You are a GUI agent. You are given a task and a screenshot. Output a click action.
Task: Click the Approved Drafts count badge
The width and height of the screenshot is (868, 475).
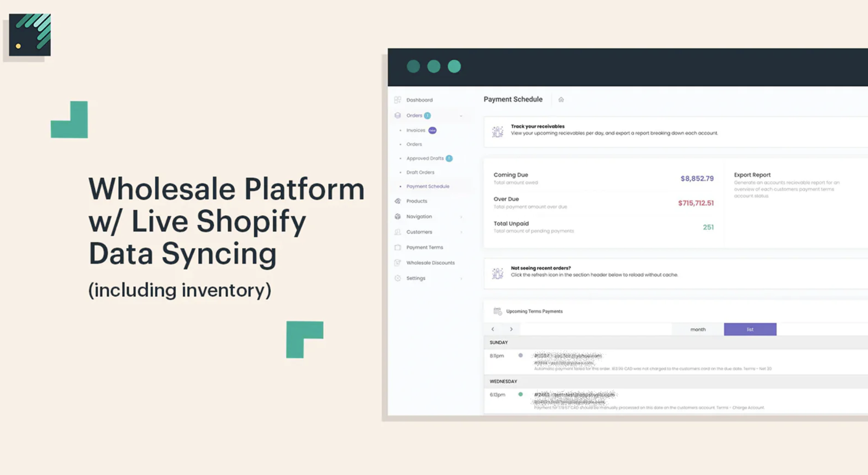point(449,158)
